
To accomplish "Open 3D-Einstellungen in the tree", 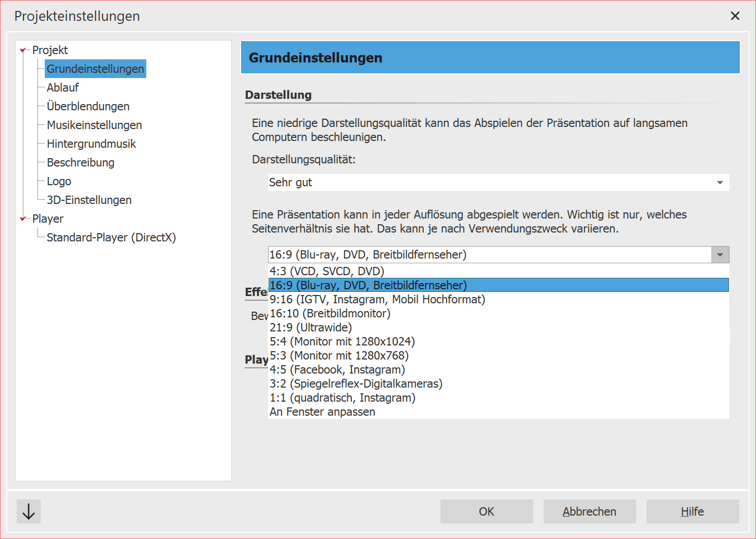I will pyautogui.click(x=89, y=200).
